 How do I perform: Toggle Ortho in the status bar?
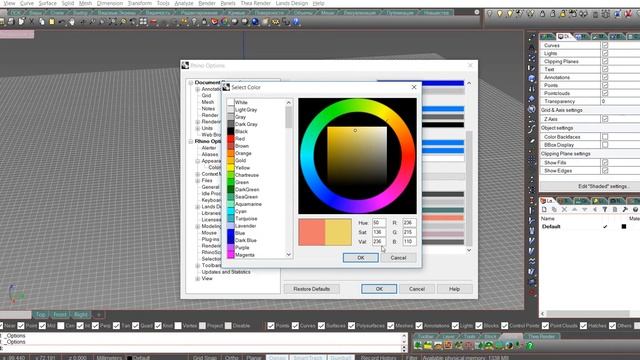[231, 358]
